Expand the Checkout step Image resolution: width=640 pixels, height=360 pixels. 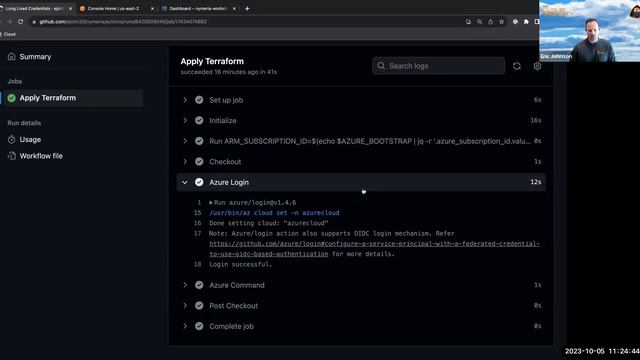[x=361, y=162]
